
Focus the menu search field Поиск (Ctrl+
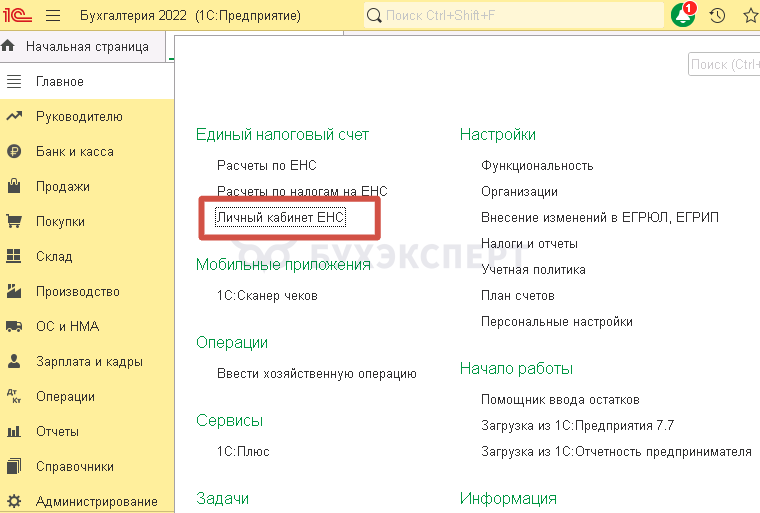724,64
